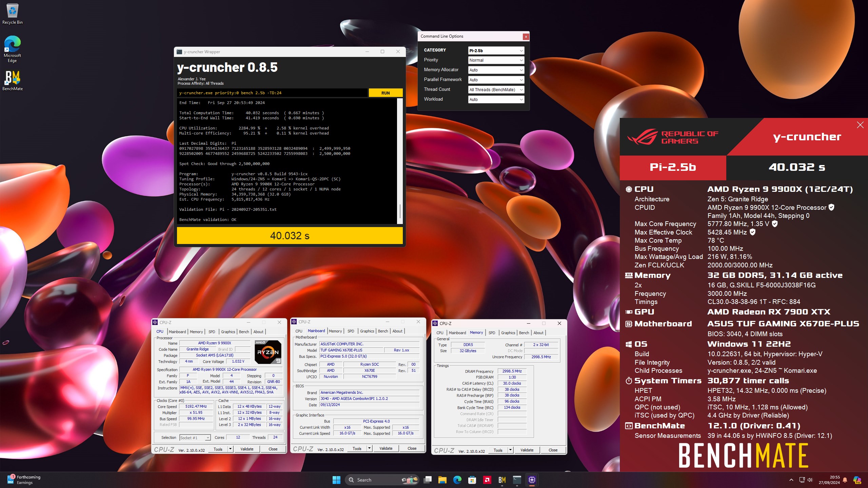Click the taskbar clock showing 20:55
868x488 pixels.
829,480
